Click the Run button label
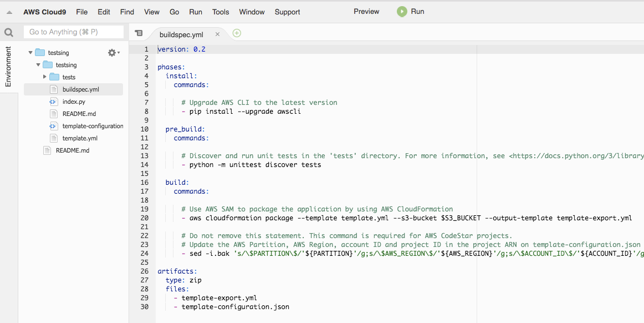Viewport: 644px width, 323px height. pos(417,12)
